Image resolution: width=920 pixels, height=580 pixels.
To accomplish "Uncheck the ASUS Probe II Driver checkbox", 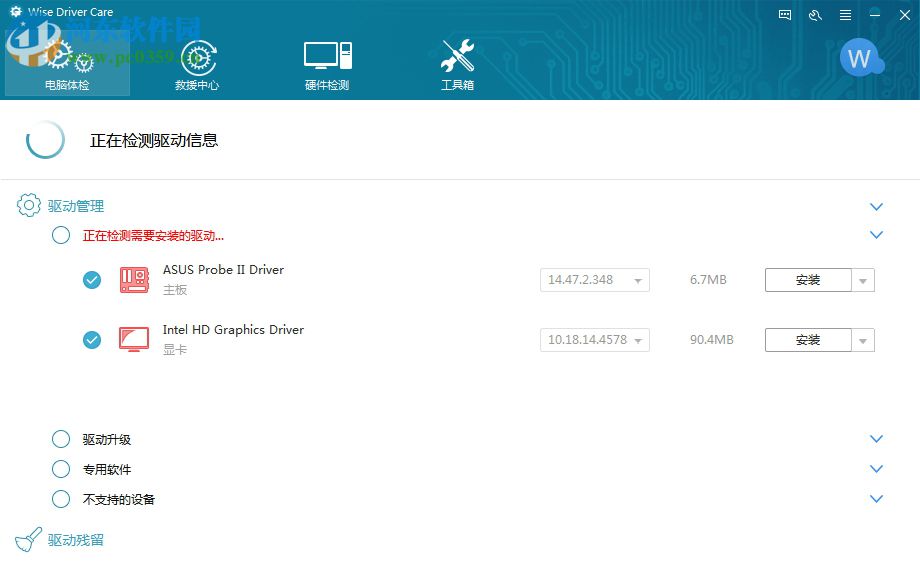I will 92,280.
